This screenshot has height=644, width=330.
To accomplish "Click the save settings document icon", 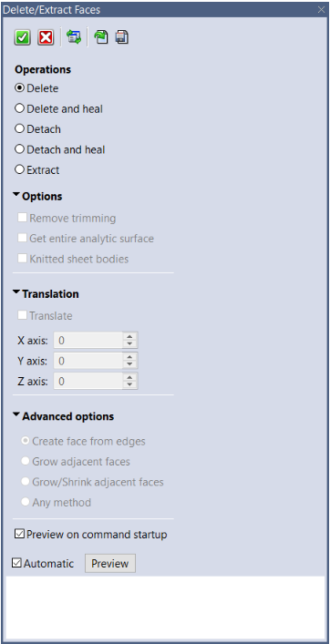I will coord(122,37).
